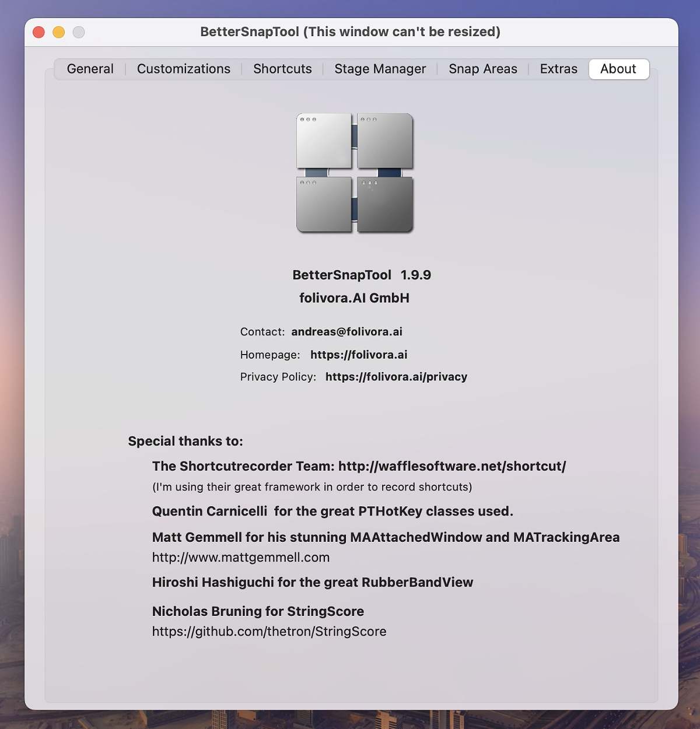Click the Matt Gemmell MAAttachedWindow credit line

point(386,537)
